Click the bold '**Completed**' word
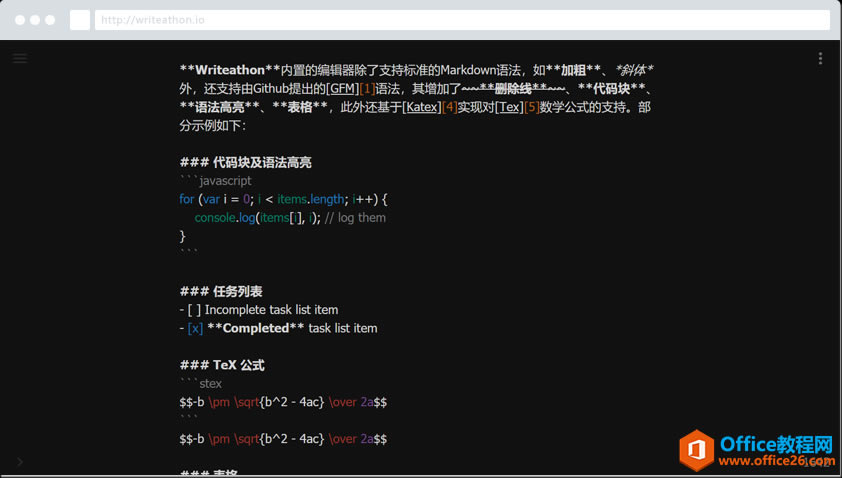This screenshot has width=842, height=478. pyautogui.click(x=256, y=328)
